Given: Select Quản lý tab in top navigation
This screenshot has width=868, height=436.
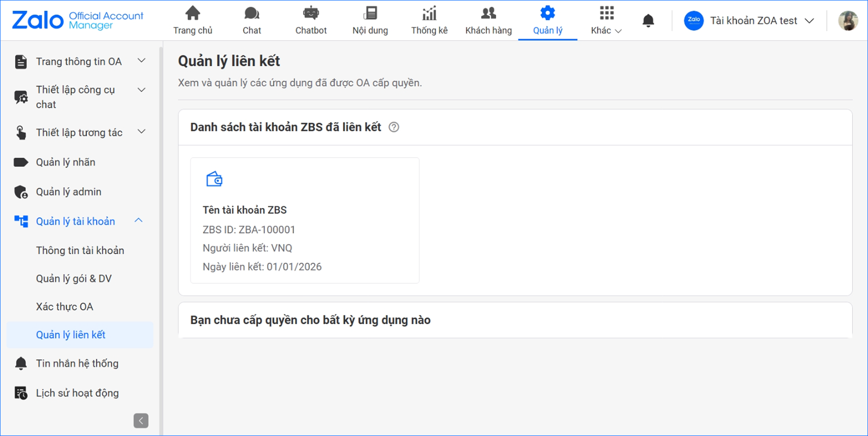Looking at the screenshot, I should (547, 20).
